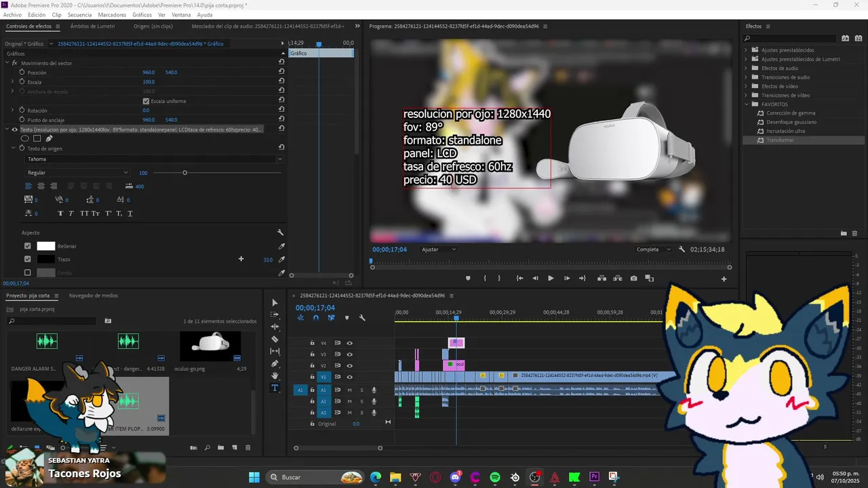Click timeline Add Marker icon
Screen dimensions: 868x488
pos(347,318)
